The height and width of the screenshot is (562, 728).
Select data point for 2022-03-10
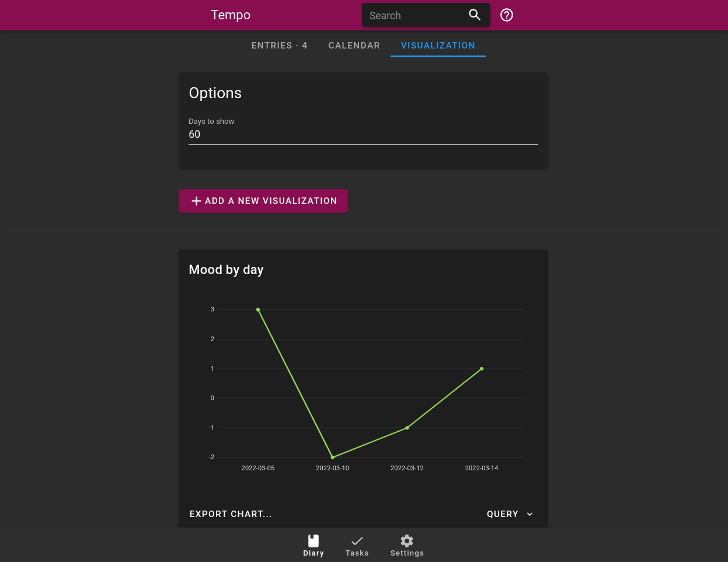(333, 457)
